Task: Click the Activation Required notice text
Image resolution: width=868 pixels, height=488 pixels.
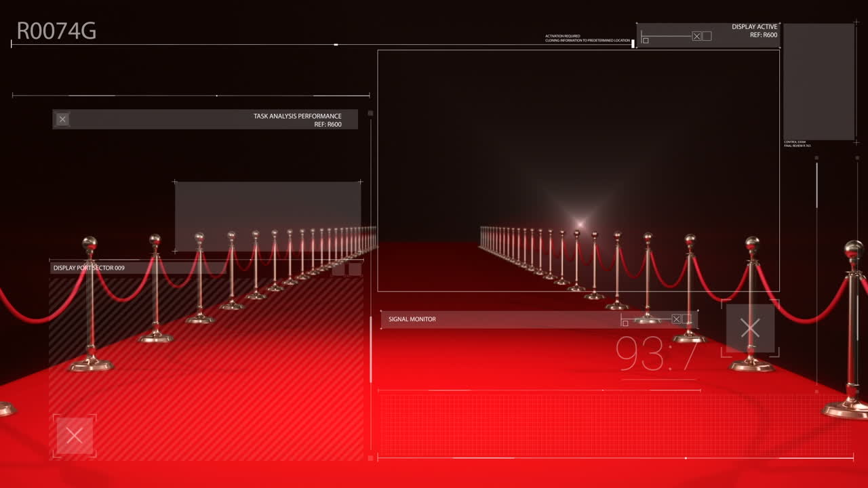Action: (x=587, y=39)
